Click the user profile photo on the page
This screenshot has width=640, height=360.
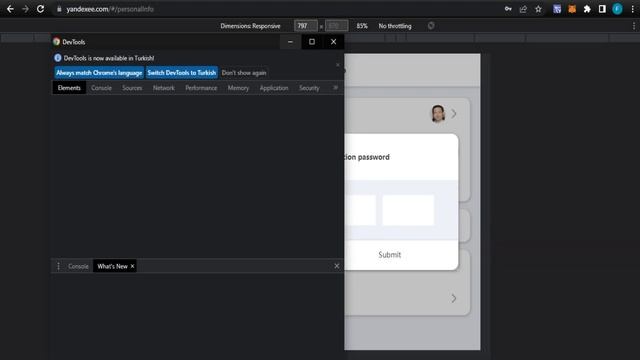(438, 113)
